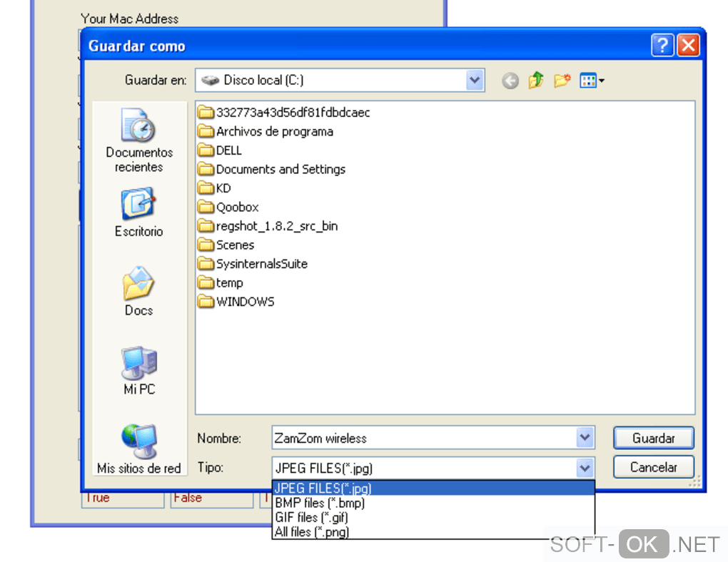The width and height of the screenshot is (728, 562).
Task: Select the temp folder icon
Action: [206, 282]
